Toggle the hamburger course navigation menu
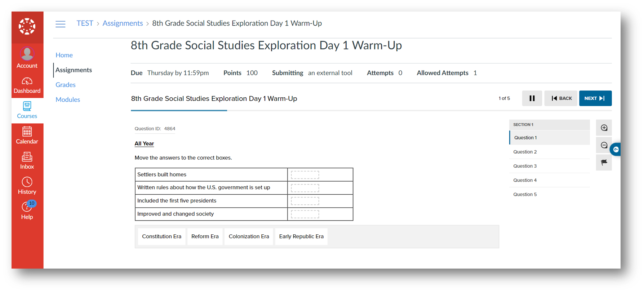 61,24
